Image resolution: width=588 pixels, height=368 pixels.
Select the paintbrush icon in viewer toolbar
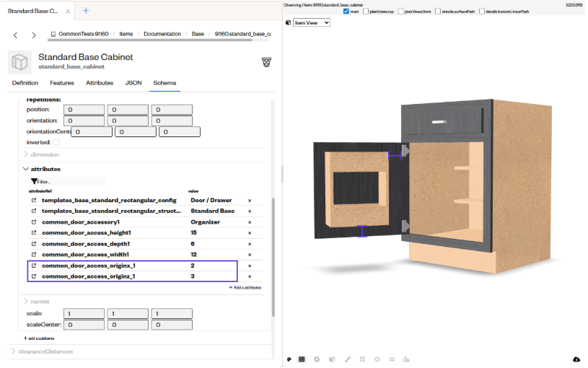[348, 359]
